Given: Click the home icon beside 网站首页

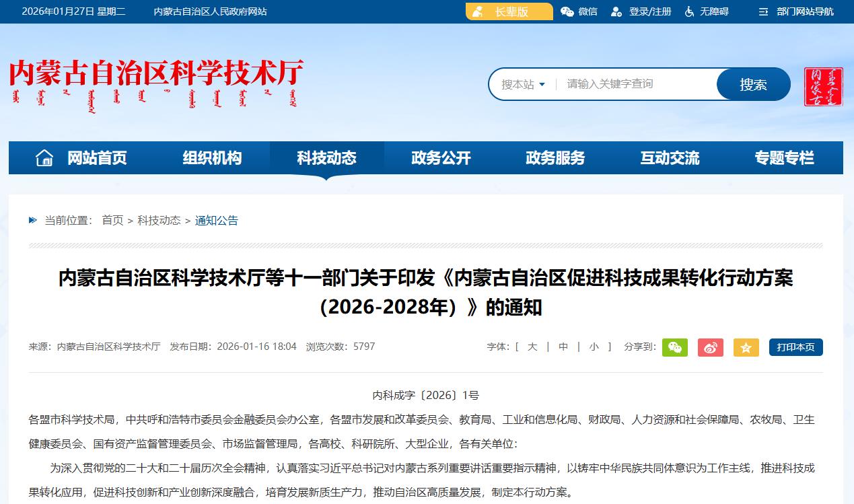Looking at the screenshot, I should point(44,158).
